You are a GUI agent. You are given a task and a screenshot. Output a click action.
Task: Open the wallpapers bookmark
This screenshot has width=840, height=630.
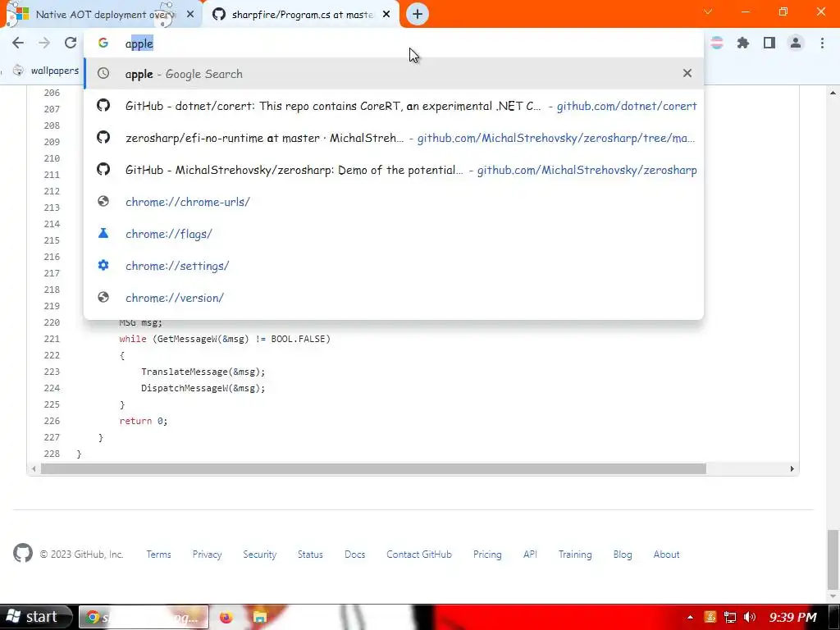pos(46,71)
